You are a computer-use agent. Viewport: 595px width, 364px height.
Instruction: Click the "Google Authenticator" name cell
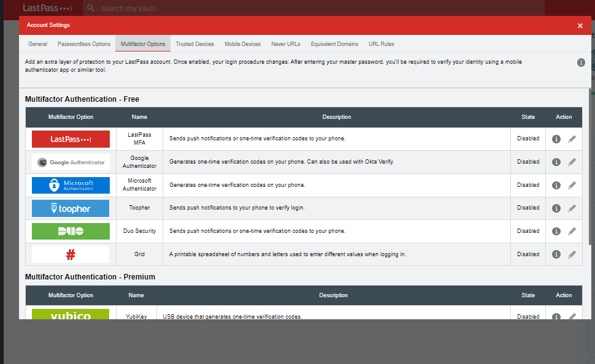[x=139, y=162]
